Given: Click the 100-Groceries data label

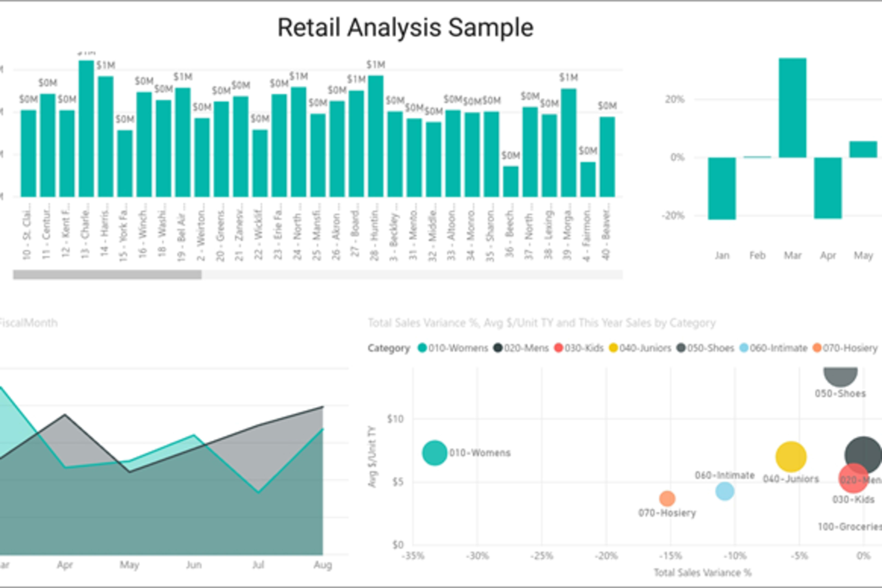Looking at the screenshot, I should pos(850,526).
